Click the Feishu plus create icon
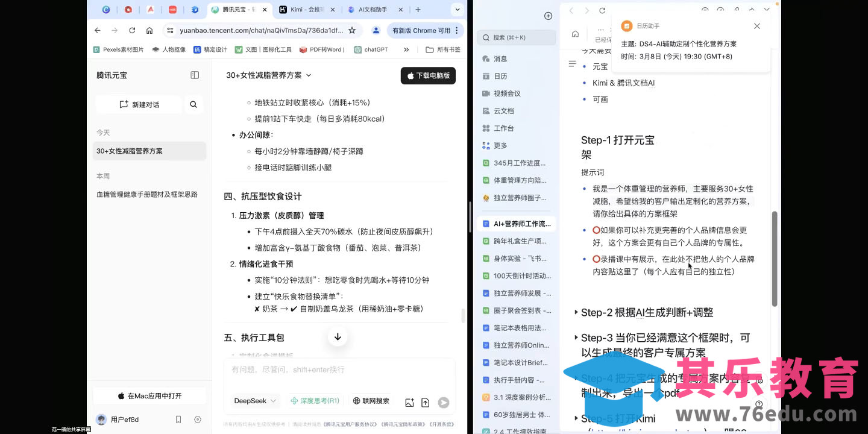The height and width of the screenshot is (434, 868). [548, 16]
